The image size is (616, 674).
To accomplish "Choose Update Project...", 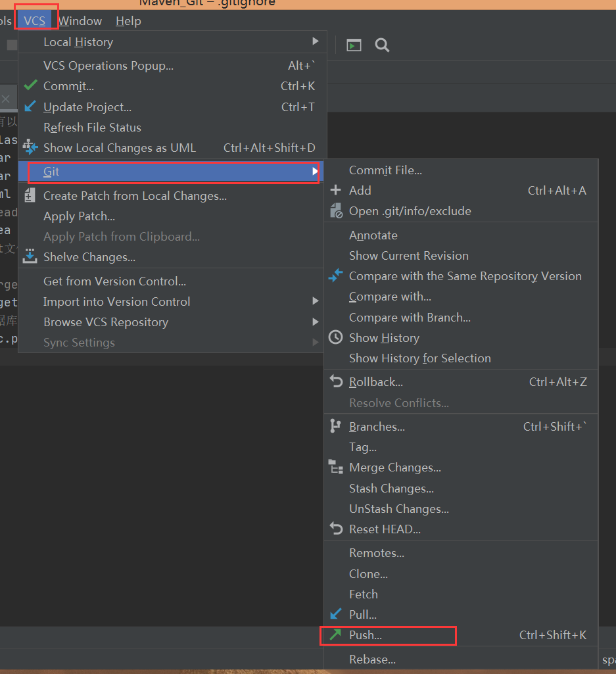I will 172,107.
